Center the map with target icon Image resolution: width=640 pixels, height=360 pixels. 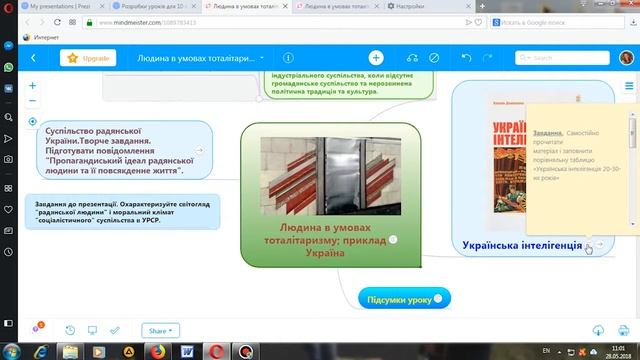(33, 121)
